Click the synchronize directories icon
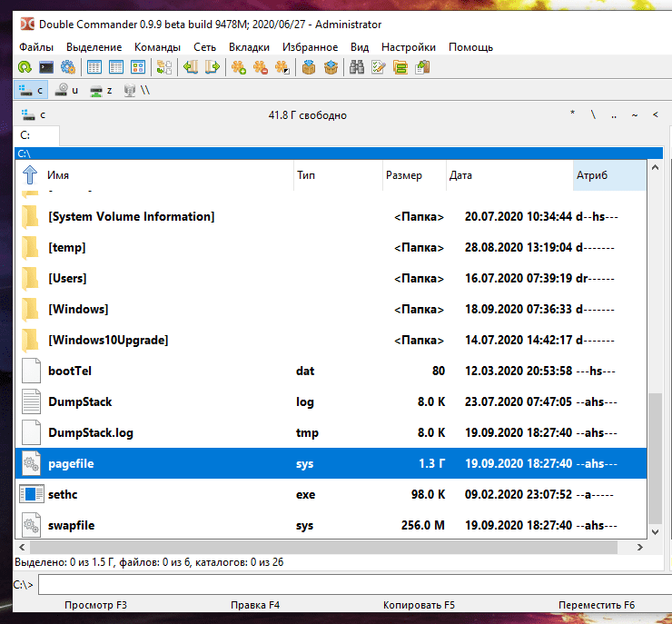The height and width of the screenshot is (624, 672). click(x=164, y=67)
